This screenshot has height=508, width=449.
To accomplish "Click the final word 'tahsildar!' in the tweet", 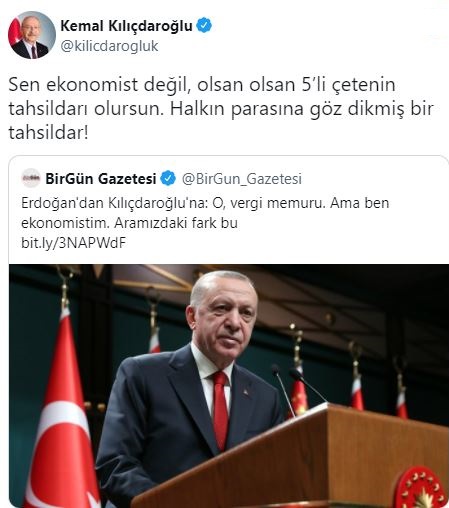I will tap(48, 133).
